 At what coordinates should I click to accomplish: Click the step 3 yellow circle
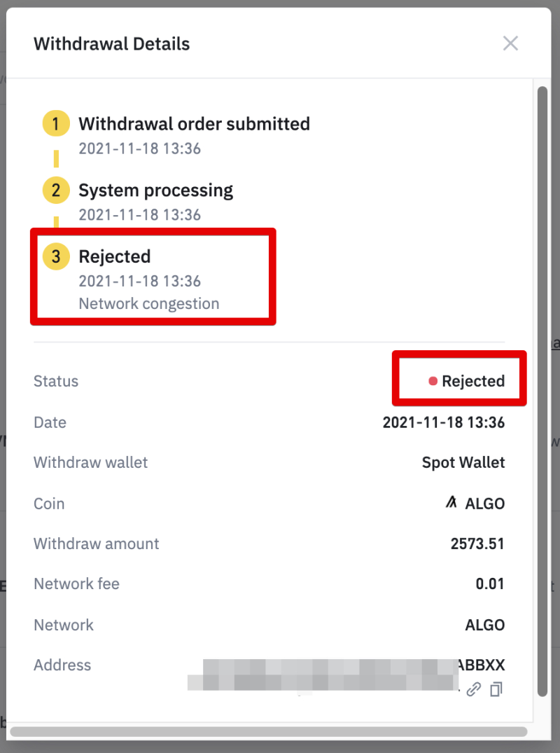pyautogui.click(x=56, y=256)
